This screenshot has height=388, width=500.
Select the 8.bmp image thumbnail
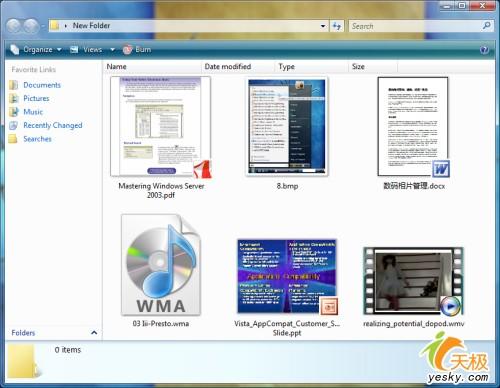(x=287, y=127)
